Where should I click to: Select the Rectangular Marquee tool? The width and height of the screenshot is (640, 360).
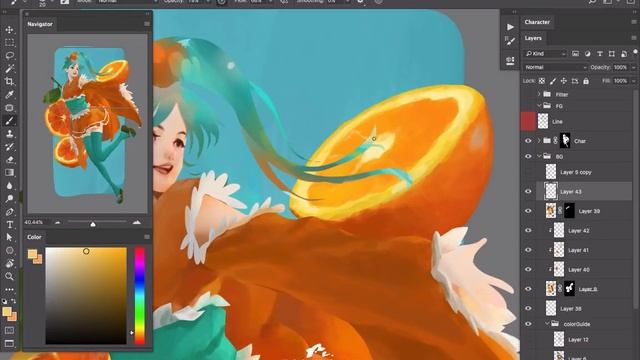pos(9,42)
